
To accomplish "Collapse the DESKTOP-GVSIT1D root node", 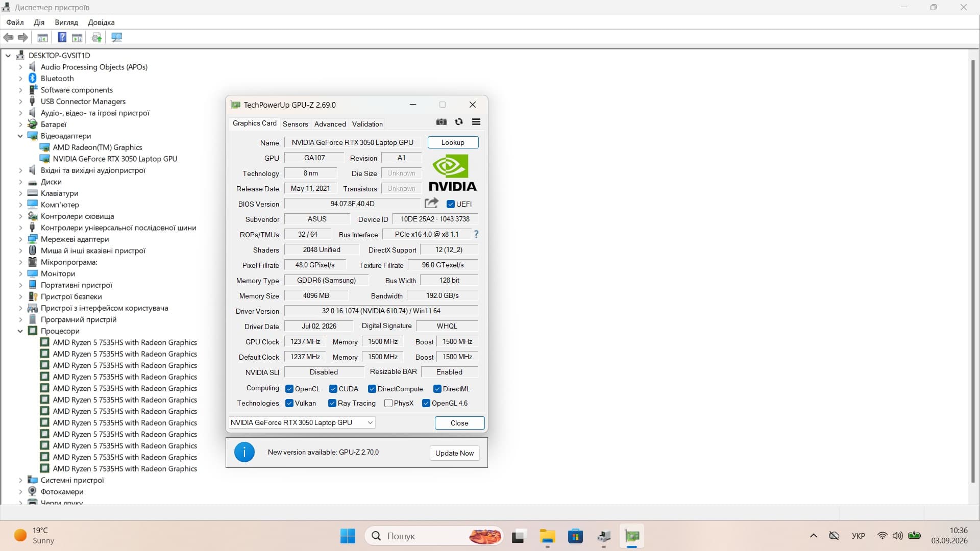I will pos(8,56).
